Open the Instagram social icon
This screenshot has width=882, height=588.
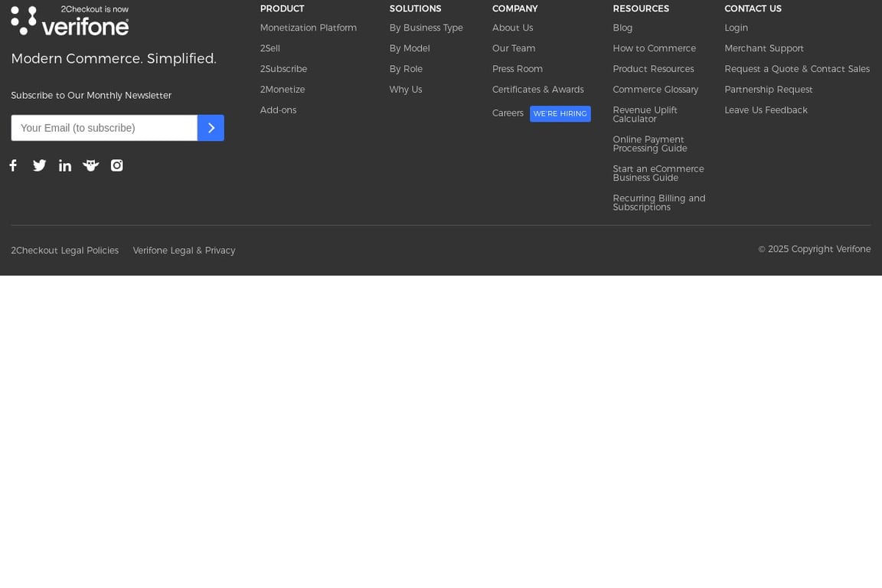(117, 165)
